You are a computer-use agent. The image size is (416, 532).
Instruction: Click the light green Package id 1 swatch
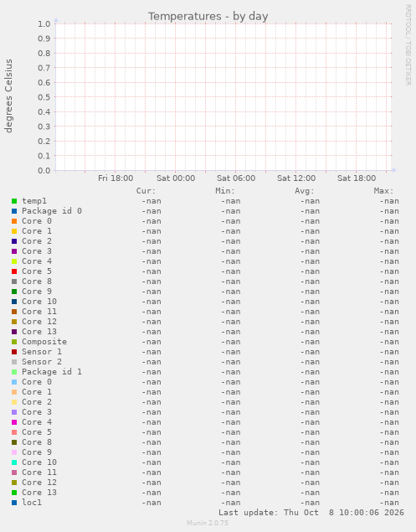pos(14,372)
